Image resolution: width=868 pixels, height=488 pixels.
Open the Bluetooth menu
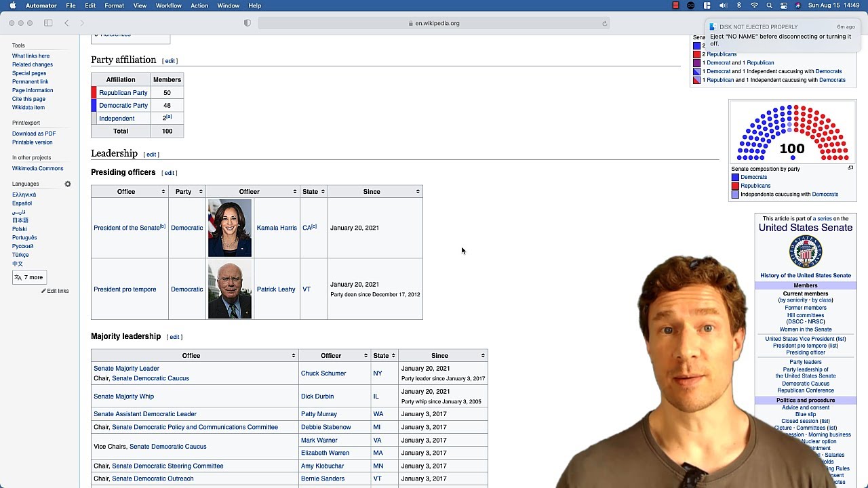click(739, 5)
